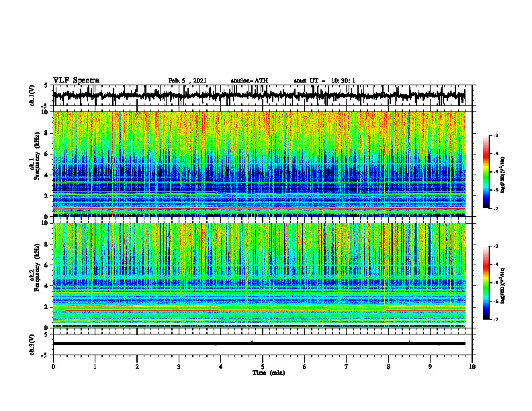Click the "Time (min)" axis label
Image resolution: width=532 pixels, height=411 pixels.
pos(269,373)
